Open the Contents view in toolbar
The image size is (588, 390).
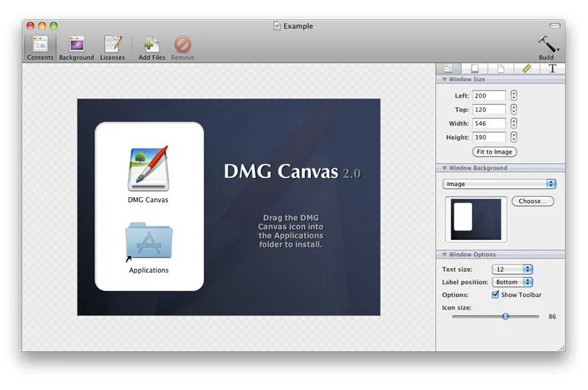tap(40, 47)
